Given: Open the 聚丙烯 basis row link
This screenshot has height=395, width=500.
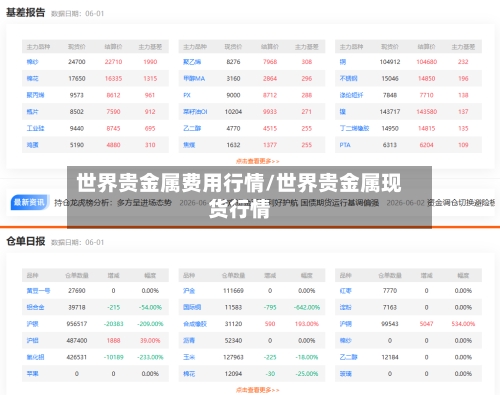Looking at the screenshot, I should coord(35,95).
